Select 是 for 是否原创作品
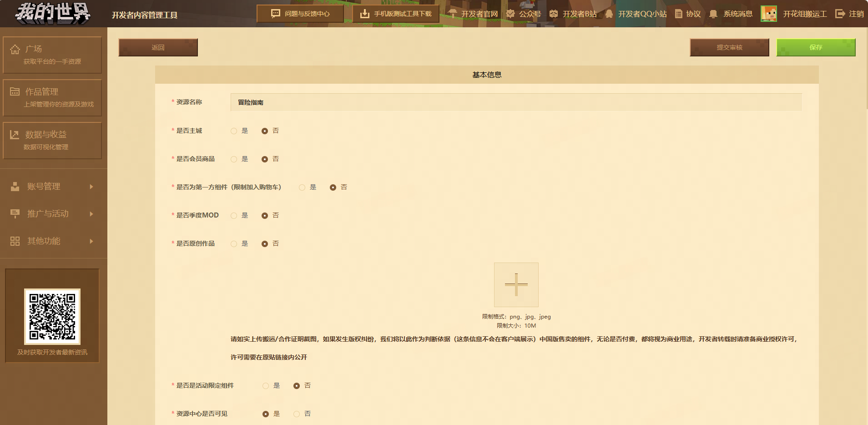868x425 pixels. (x=234, y=244)
